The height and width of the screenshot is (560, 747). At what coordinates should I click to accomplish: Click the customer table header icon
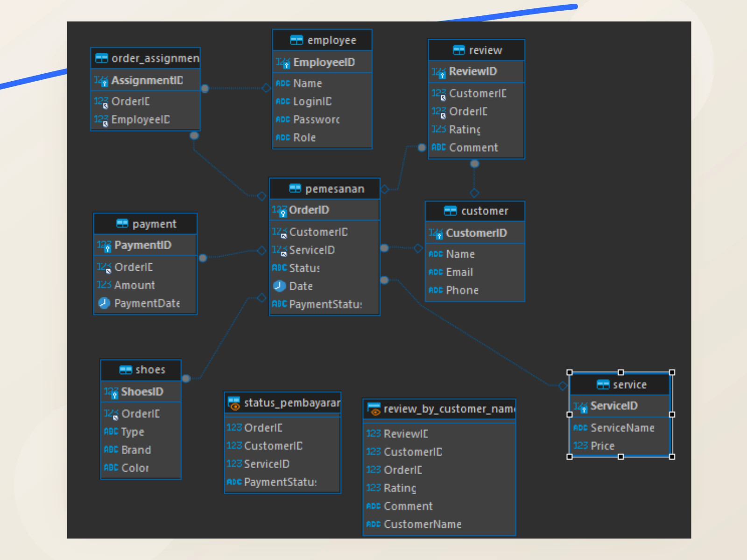click(x=451, y=211)
